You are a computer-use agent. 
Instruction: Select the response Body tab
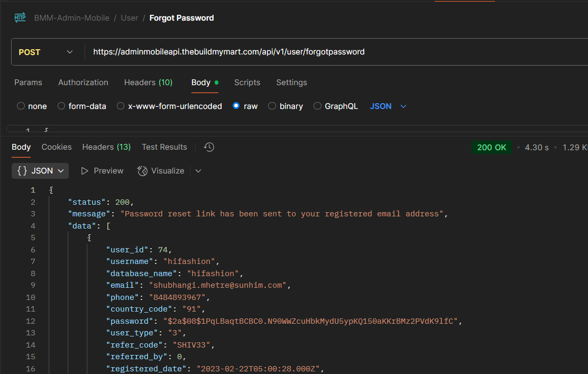21,147
